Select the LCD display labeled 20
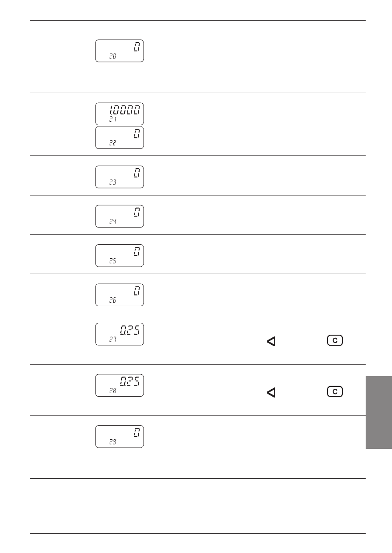The height and width of the screenshot is (553, 392). point(119,51)
